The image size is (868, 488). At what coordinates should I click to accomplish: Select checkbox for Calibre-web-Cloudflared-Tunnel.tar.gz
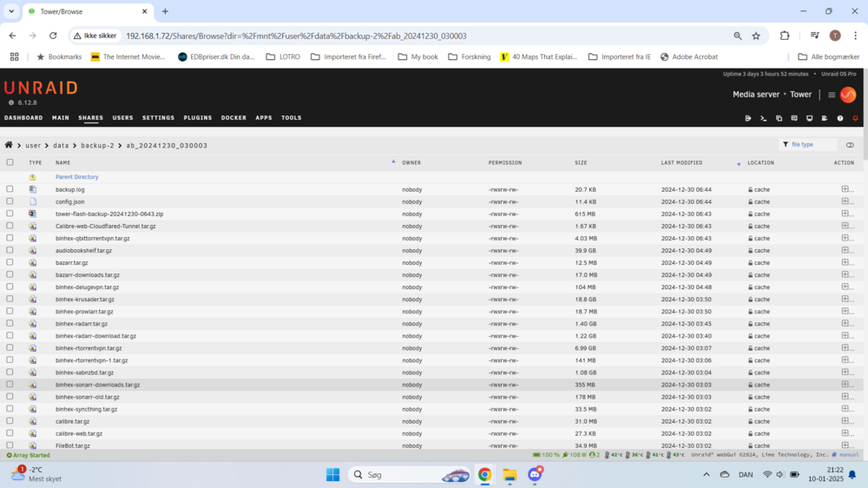pyautogui.click(x=10, y=226)
